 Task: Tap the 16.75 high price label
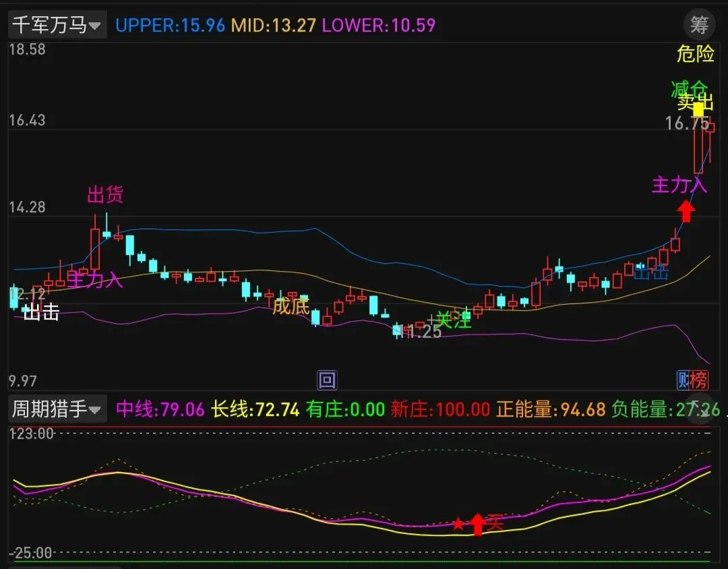click(687, 123)
